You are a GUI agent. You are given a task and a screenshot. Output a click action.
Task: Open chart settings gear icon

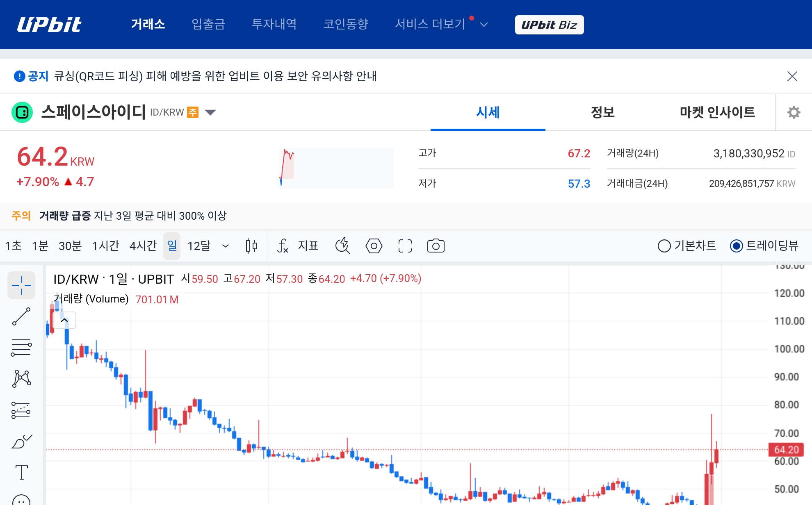794,112
